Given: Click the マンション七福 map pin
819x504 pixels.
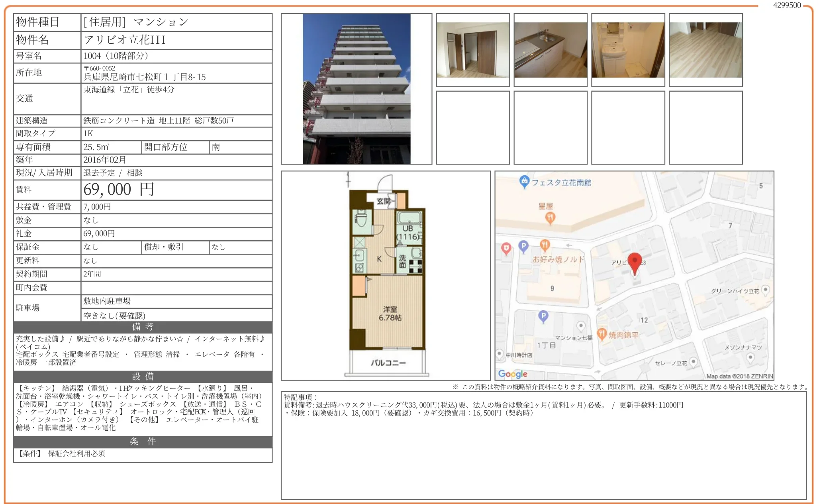Looking at the screenshot, I should coord(581,326).
